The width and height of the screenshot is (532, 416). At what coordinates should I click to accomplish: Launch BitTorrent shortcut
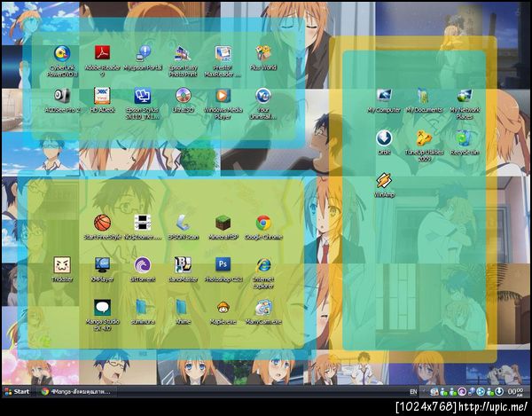pos(143,265)
